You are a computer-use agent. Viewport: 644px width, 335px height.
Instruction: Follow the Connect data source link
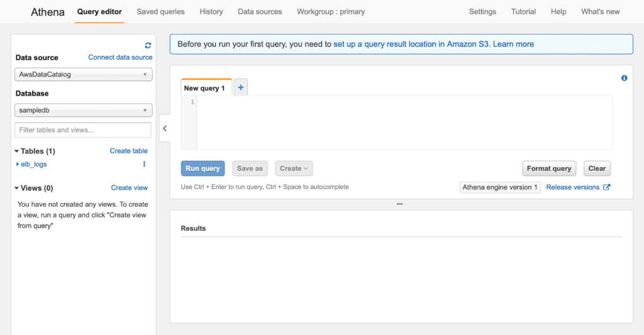120,57
